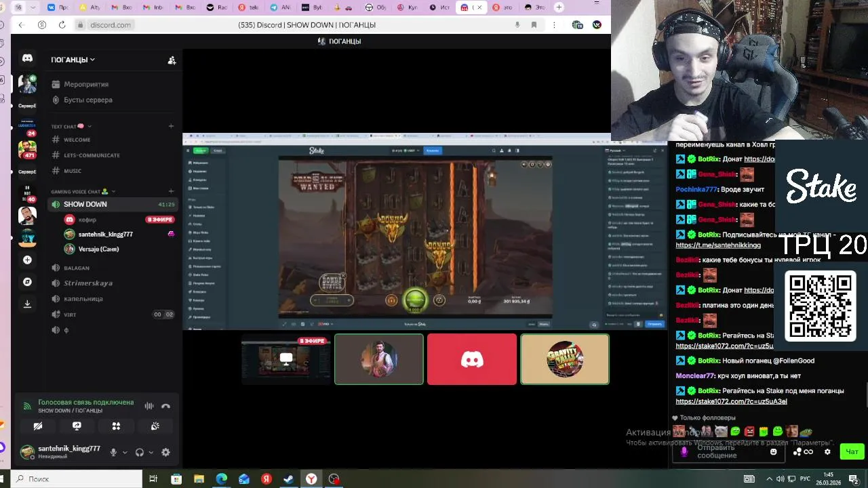This screenshot has height=488, width=868.
Task: Deafen audio with the headphones icon
Action: (x=140, y=452)
